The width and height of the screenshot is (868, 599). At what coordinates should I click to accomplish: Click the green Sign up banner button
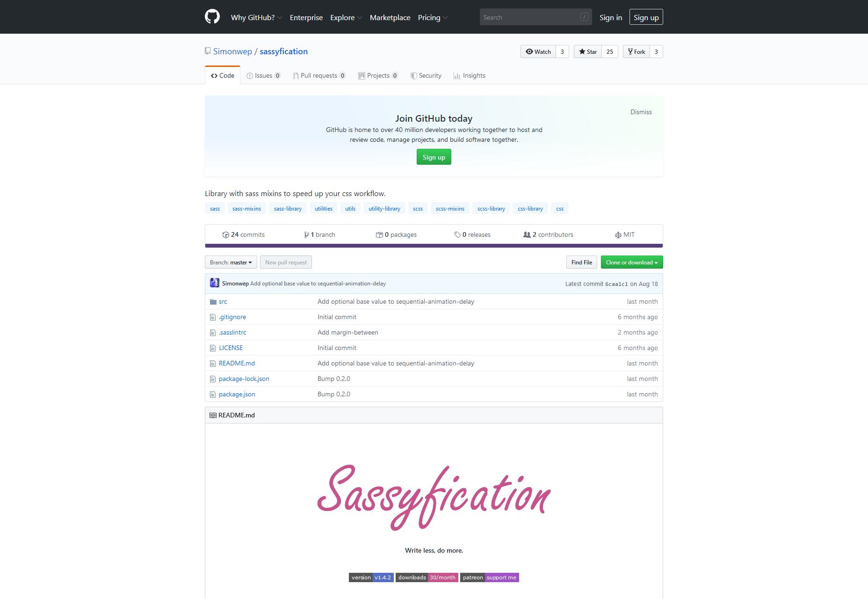(434, 157)
